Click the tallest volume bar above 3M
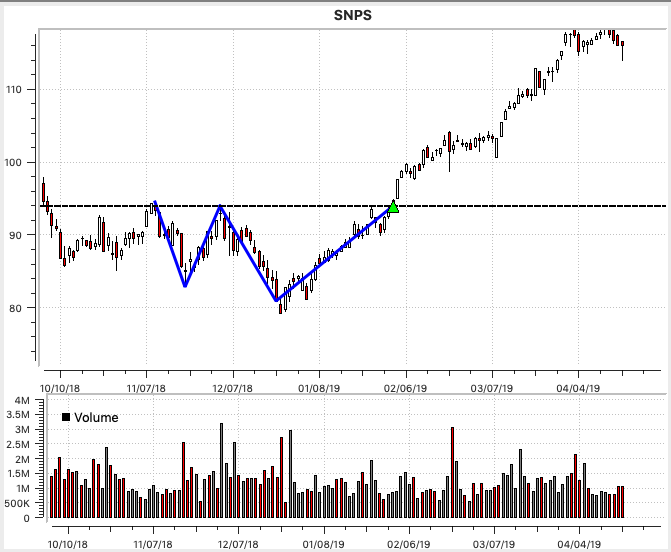The height and width of the screenshot is (552, 671). (x=222, y=471)
